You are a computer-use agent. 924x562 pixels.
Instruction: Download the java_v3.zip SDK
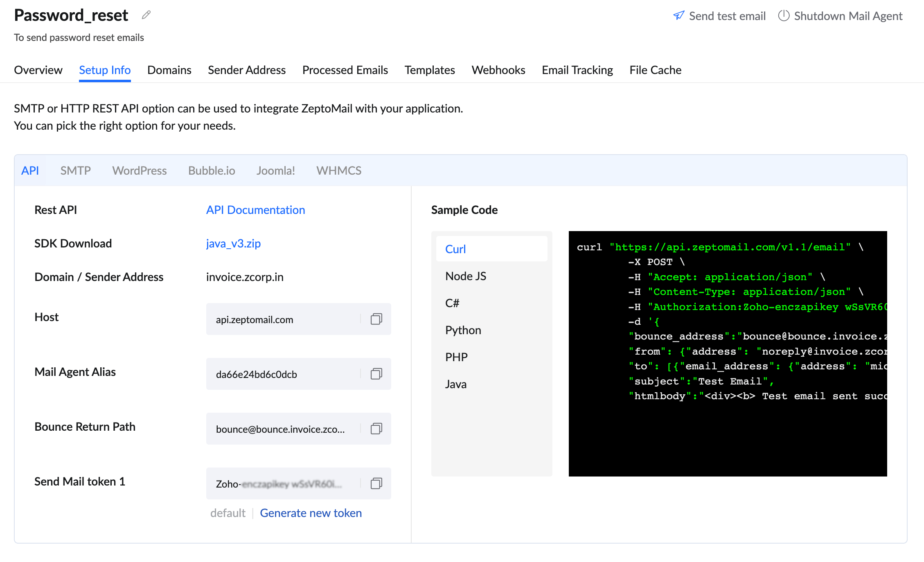click(233, 243)
